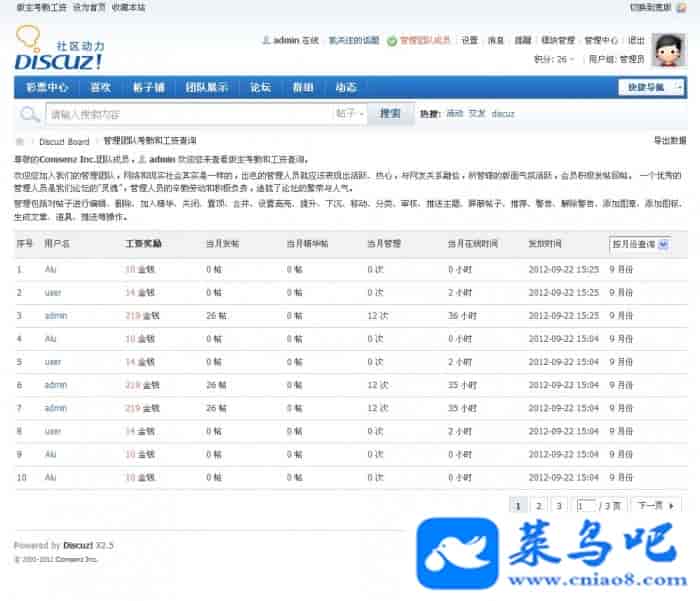Viewport: 700px width, 601px height.
Task: Open the 喜欢 nav tab
Action: point(100,87)
